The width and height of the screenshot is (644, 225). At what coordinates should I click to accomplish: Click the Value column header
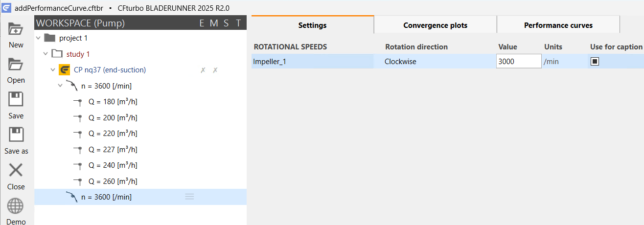507,47
